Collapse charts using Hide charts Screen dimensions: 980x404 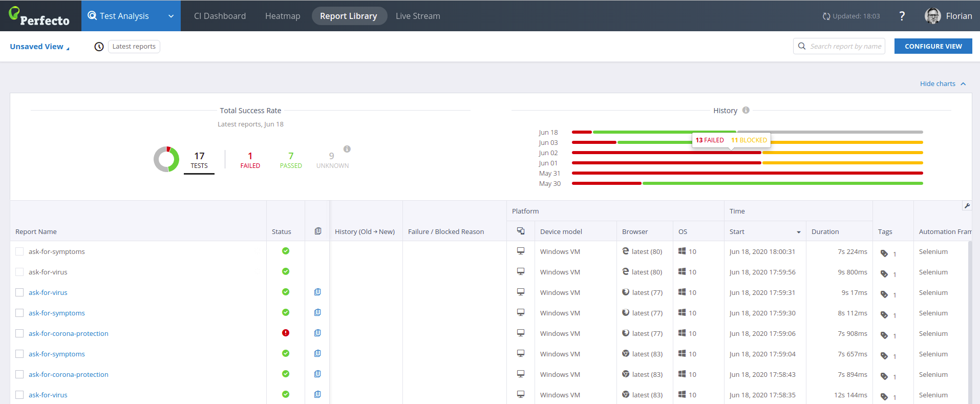(942, 83)
